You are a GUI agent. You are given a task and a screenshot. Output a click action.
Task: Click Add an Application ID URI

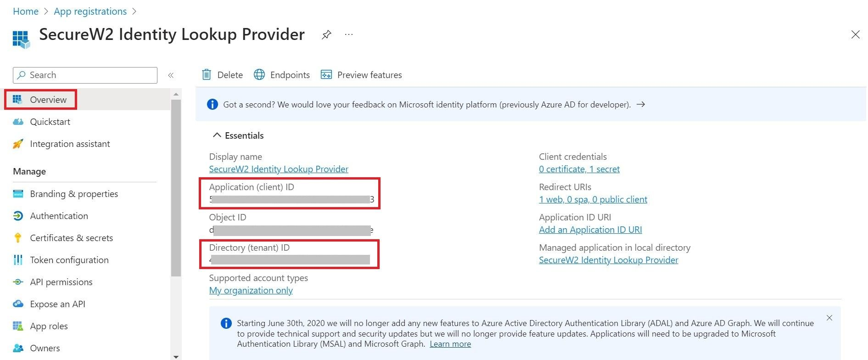[x=590, y=230]
